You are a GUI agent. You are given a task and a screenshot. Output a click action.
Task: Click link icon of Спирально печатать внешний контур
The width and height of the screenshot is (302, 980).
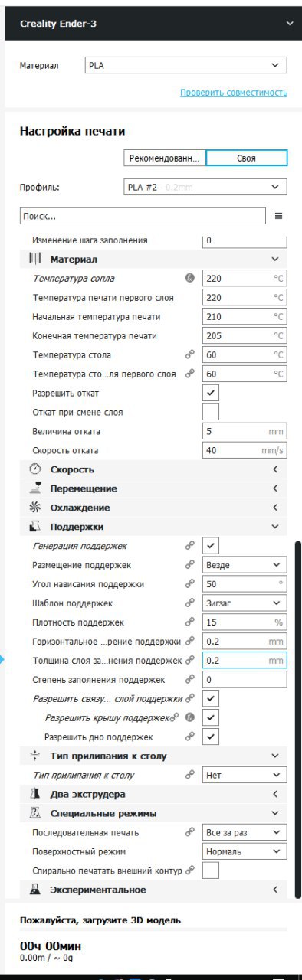[189, 871]
